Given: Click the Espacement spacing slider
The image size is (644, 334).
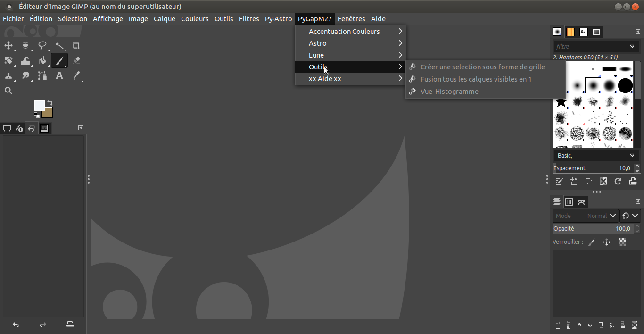Looking at the screenshot, I should [593, 168].
